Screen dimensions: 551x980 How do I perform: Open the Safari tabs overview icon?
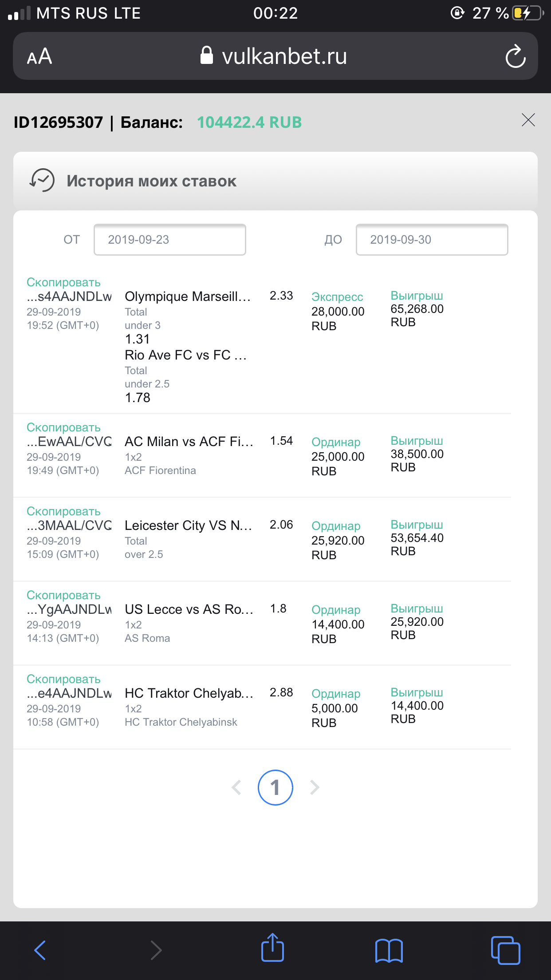tap(505, 950)
